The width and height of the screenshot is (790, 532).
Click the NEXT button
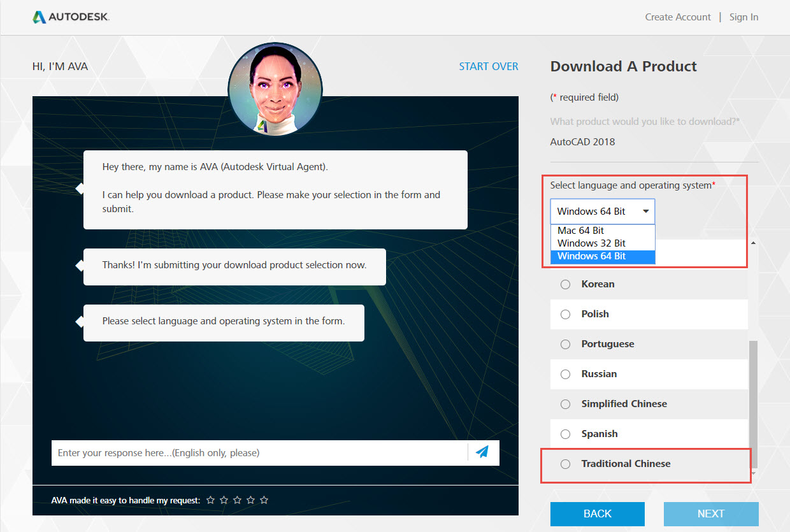pyautogui.click(x=711, y=514)
